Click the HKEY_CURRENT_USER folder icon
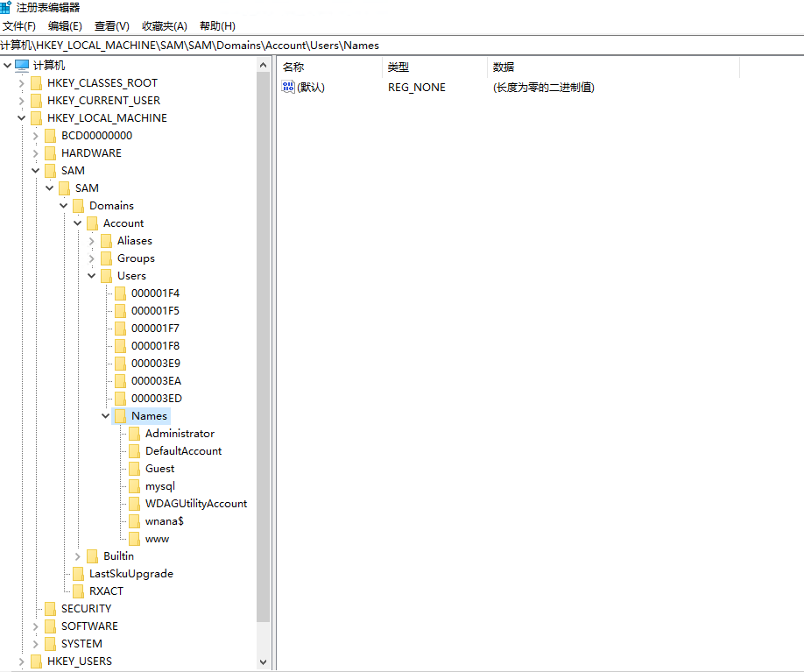Image resolution: width=804 pixels, height=672 pixels. pyautogui.click(x=37, y=101)
